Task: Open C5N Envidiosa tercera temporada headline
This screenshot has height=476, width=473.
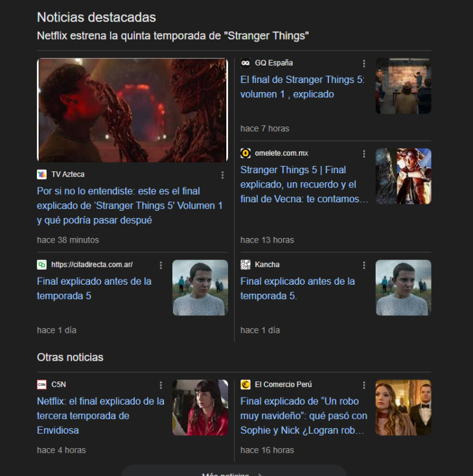Action: (x=100, y=416)
